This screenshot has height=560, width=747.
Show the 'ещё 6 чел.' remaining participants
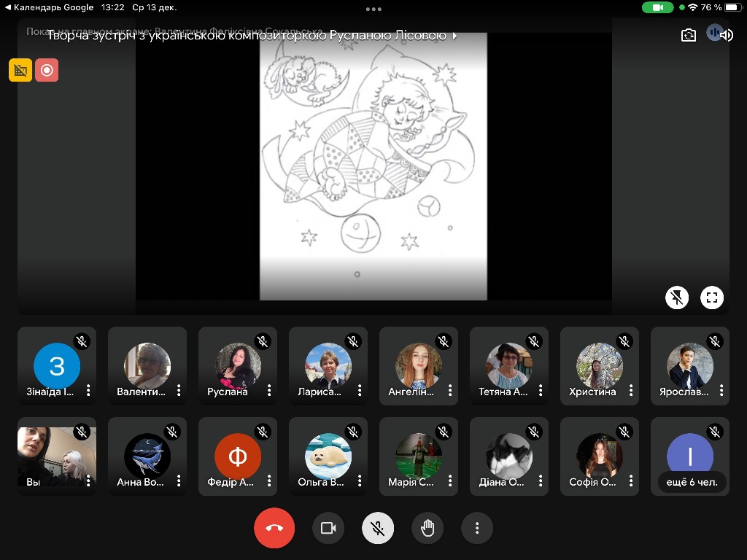pyautogui.click(x=690, y=482)
